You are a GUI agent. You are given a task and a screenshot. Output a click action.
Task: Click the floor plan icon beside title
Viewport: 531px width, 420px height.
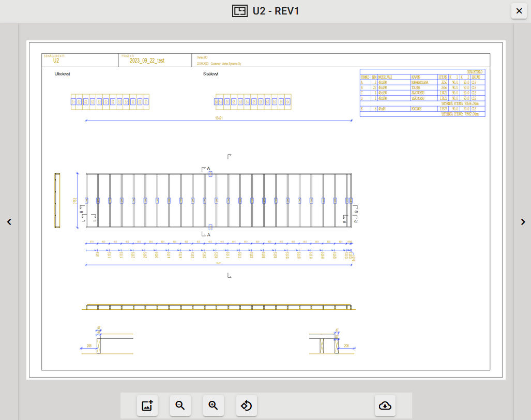click(x=239, y=11)
